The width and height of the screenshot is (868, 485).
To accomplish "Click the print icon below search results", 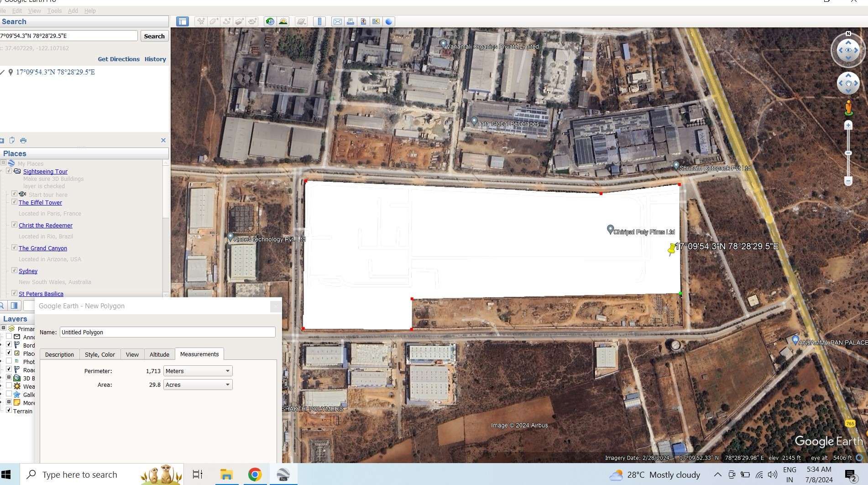I will pos(23,140).
